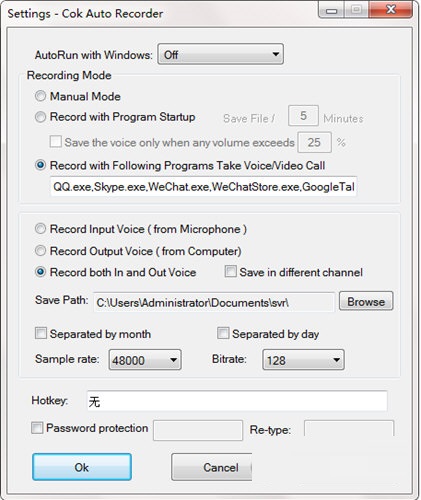Click Browse button for save path

point(366,301)
